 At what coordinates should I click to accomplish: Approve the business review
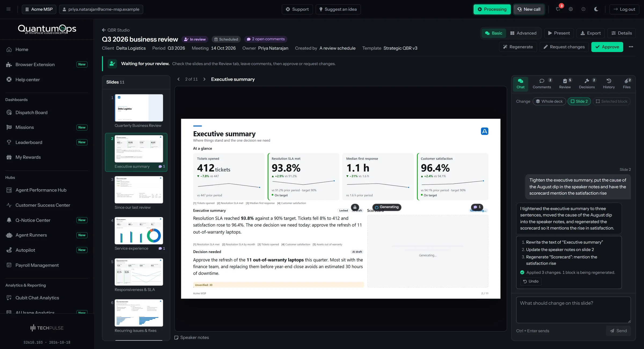607,47
